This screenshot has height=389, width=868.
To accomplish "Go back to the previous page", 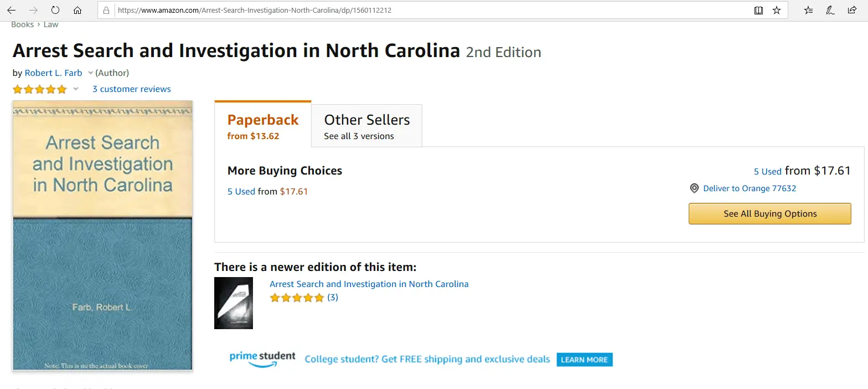I will [11, 10].
